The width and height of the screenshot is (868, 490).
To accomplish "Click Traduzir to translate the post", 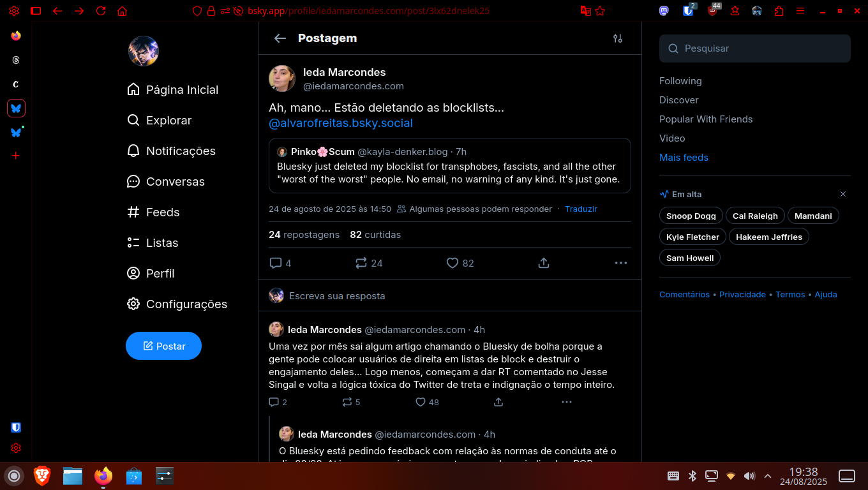I will (581, 209).
